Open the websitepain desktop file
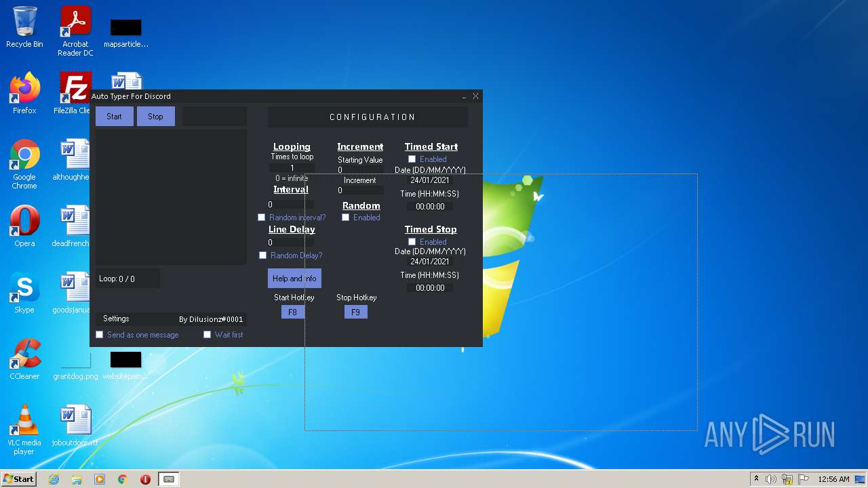 click(x=126, y=365)
